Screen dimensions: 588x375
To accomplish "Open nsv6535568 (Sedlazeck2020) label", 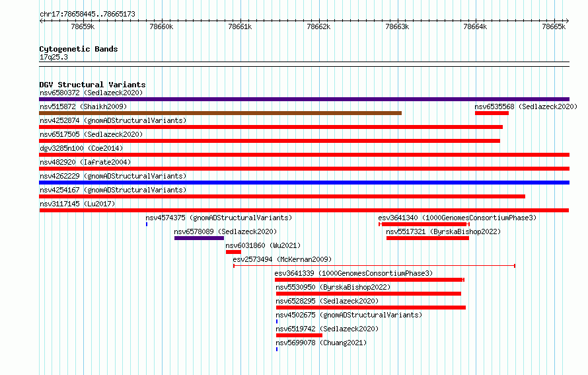I will (526, 106).
